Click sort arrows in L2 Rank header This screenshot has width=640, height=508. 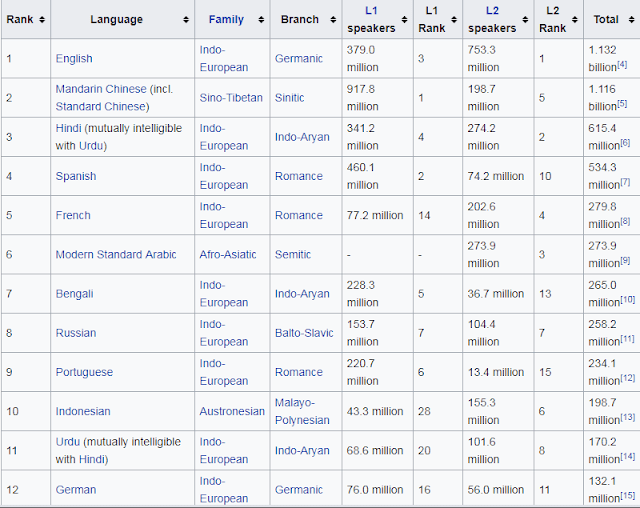[574, 19]
